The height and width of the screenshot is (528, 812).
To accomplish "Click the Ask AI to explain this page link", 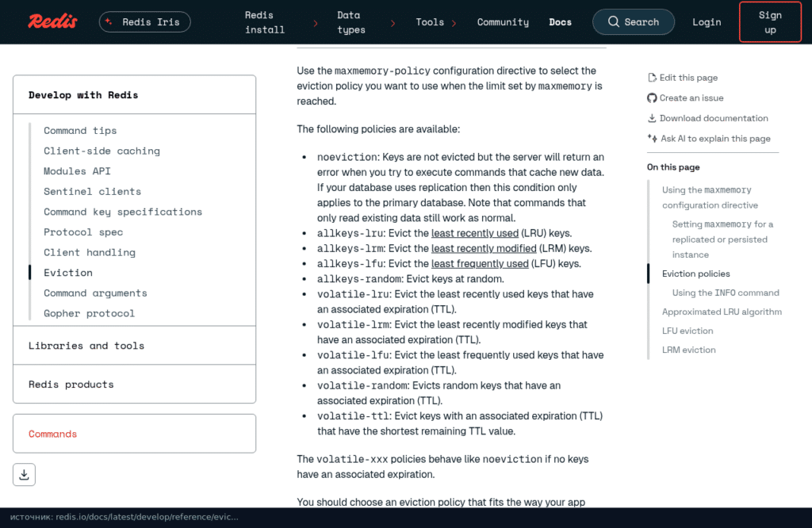I will click(x=715, y=138).
